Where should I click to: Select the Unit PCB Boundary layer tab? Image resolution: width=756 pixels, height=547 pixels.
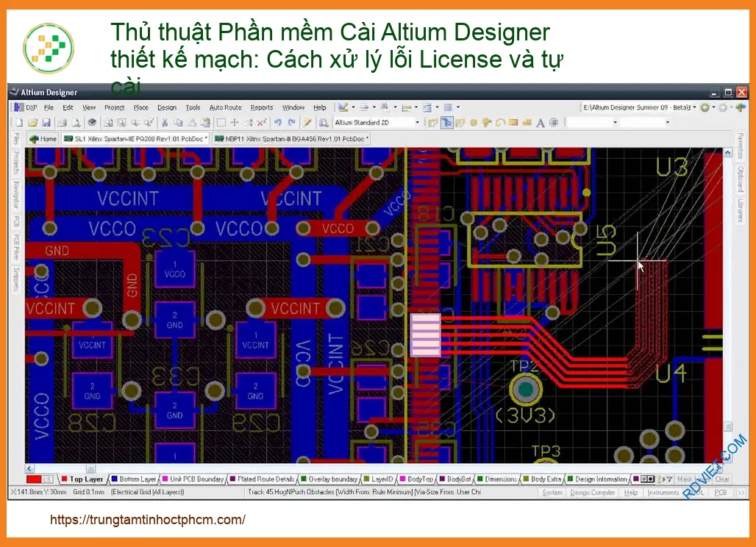[193, 479]
